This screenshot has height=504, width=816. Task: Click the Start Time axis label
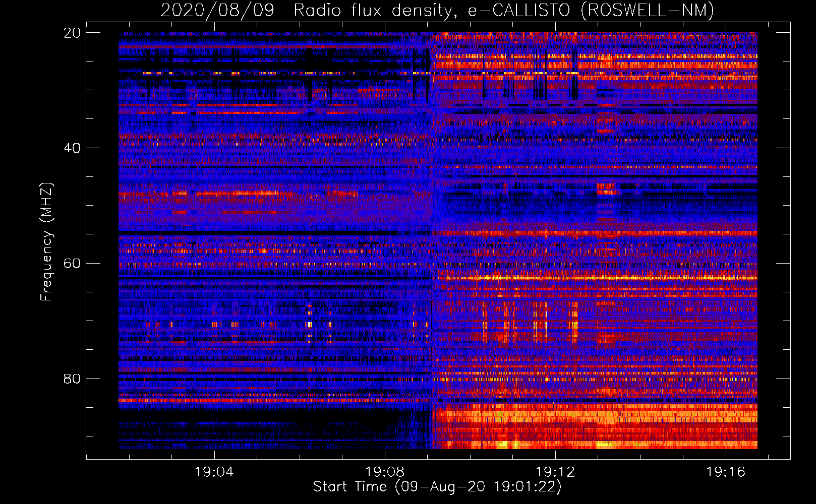[437, 487]
